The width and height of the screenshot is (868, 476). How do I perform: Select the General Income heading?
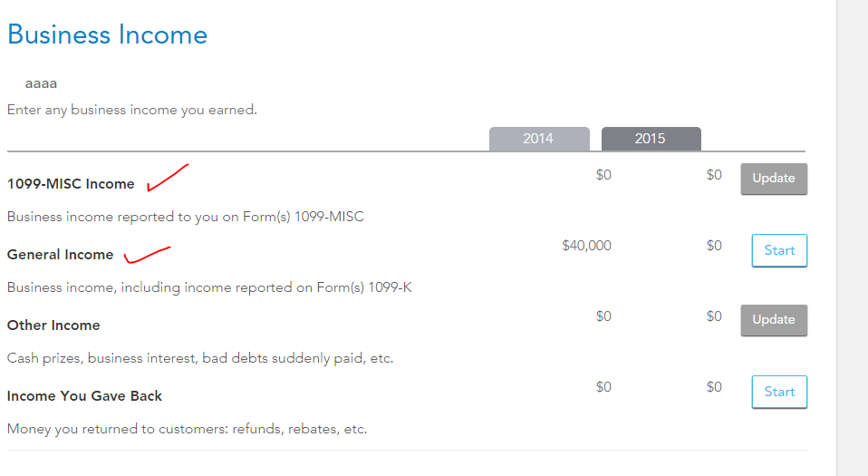click(x=61, y=255)
